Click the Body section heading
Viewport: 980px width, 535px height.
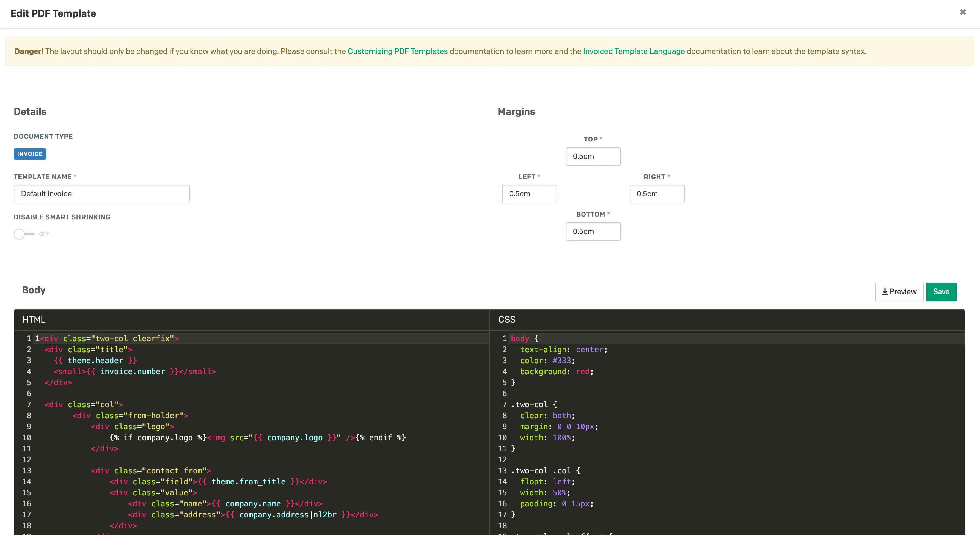[34, 290]
